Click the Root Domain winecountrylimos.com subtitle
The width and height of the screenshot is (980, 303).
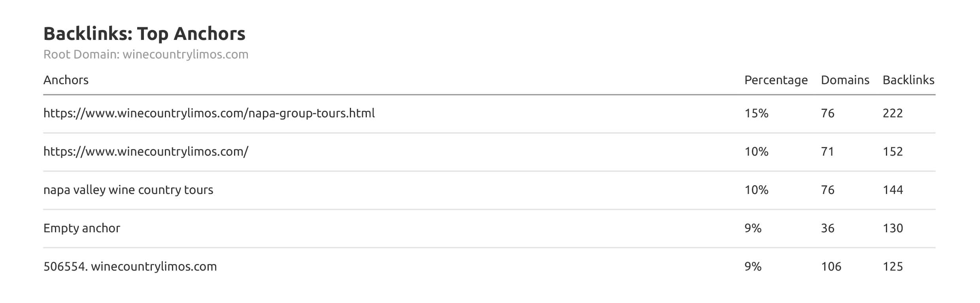[x=146, y=54]
